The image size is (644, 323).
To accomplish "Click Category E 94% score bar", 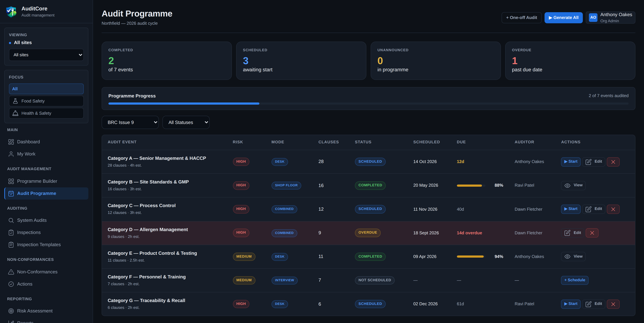I will point(471,257).
